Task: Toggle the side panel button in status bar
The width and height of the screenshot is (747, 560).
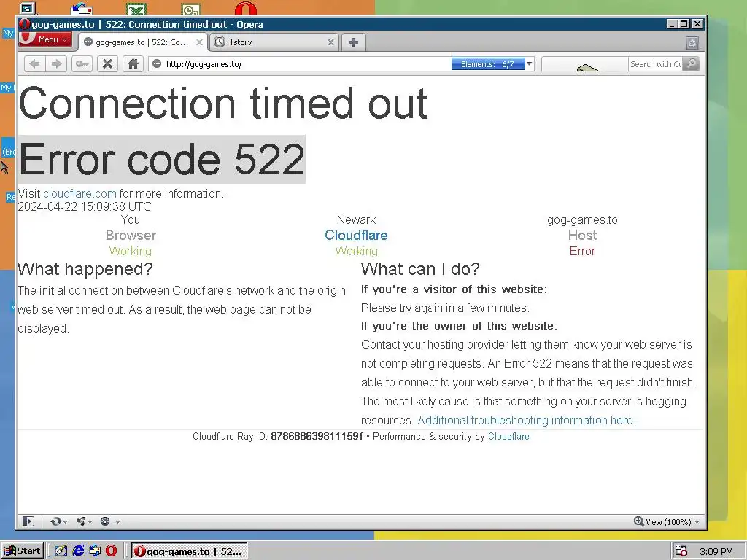Action: point(28,521)
